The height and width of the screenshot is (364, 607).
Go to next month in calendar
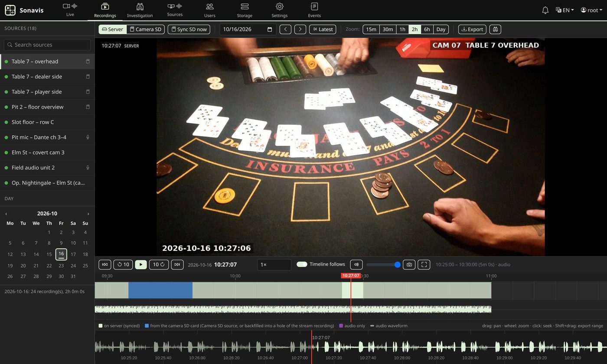pyautogui.click(x=88, y=214)
